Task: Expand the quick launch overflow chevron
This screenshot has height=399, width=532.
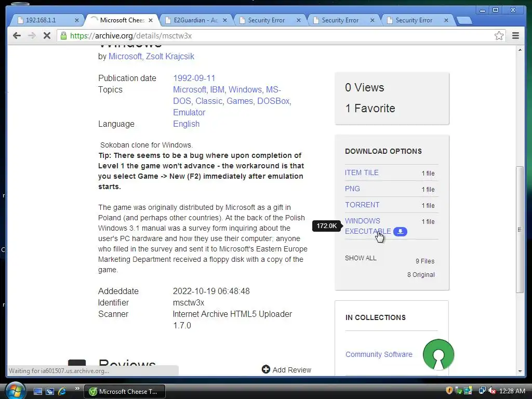Action: [77, 389]
